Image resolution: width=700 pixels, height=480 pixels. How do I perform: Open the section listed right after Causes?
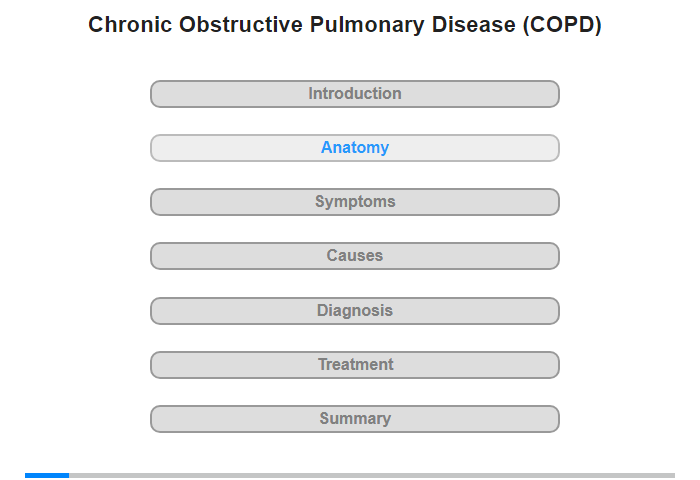click(x=355, y=311)
